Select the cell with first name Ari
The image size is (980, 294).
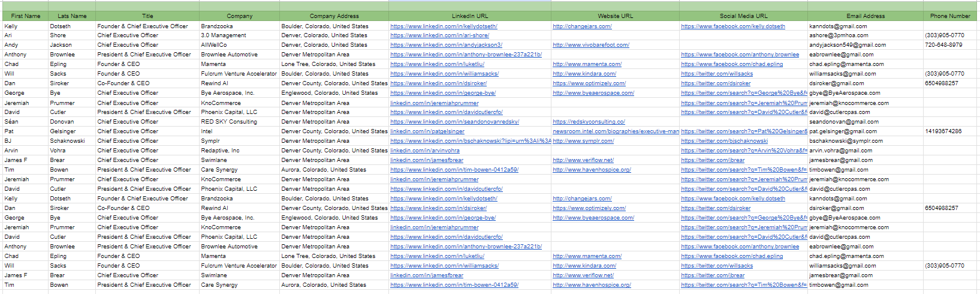click(x=26, y=35)
